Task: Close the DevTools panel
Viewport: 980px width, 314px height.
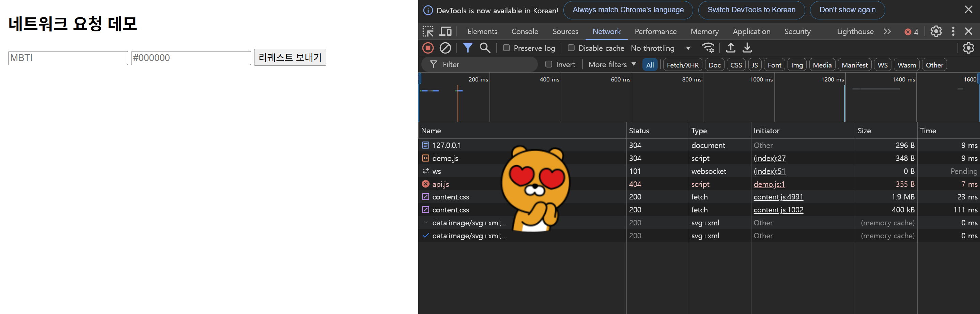Action: point(968,31)
